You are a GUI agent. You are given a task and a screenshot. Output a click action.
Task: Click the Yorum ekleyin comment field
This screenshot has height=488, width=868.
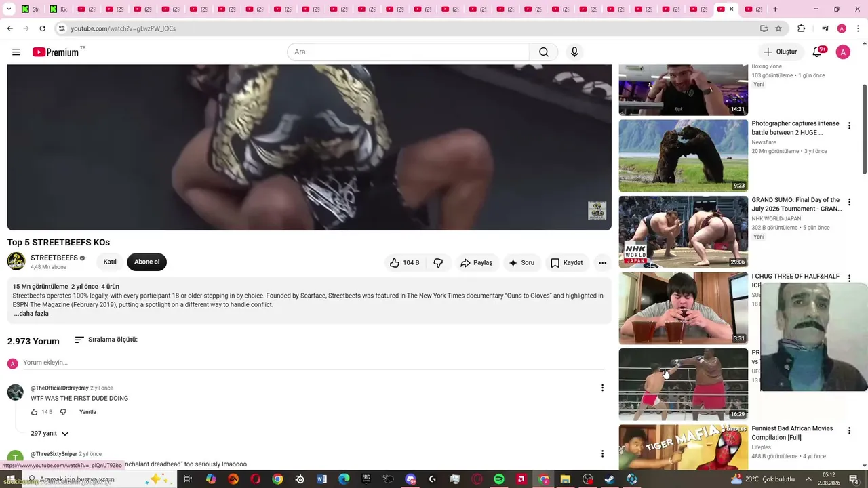pos(313,363)
